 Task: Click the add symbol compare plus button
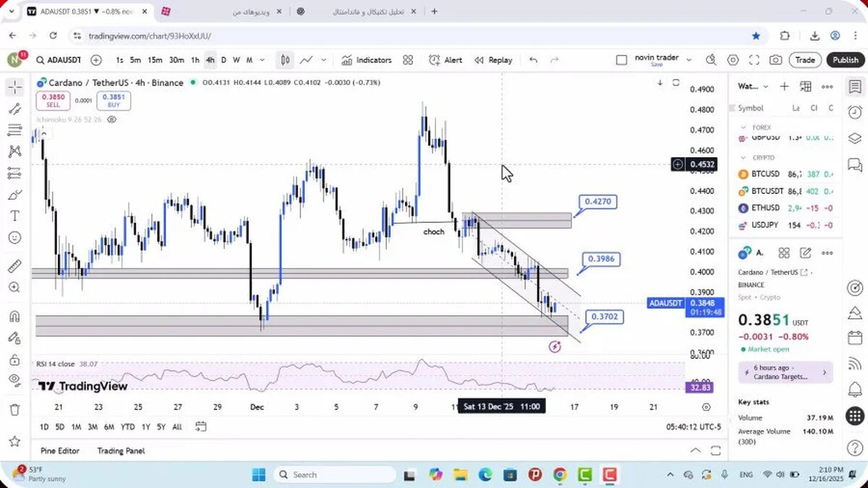pyautogui.click(x=96, y=60)
